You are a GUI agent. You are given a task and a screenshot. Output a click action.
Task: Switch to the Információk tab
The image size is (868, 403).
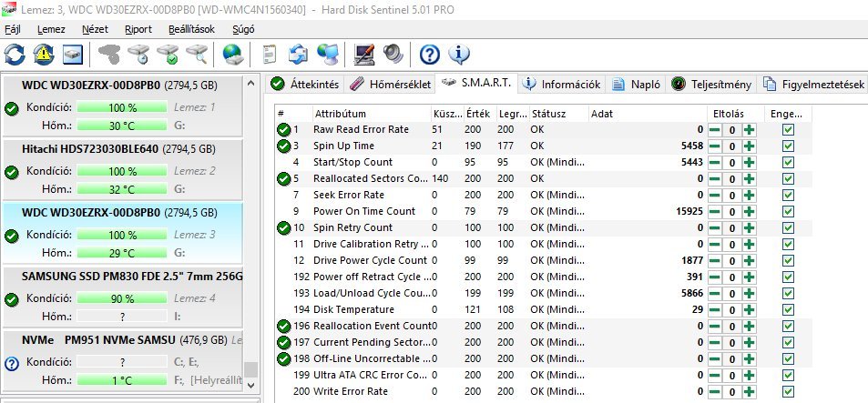pos(561,84)
